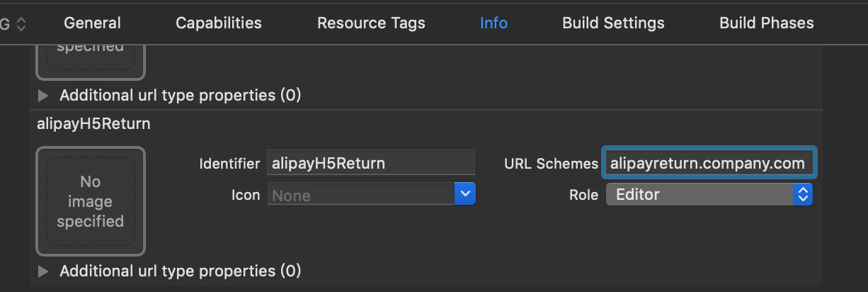Screen dimensions: 868x292
Task: Open the Capabilities tab
Action: [219, 23]
